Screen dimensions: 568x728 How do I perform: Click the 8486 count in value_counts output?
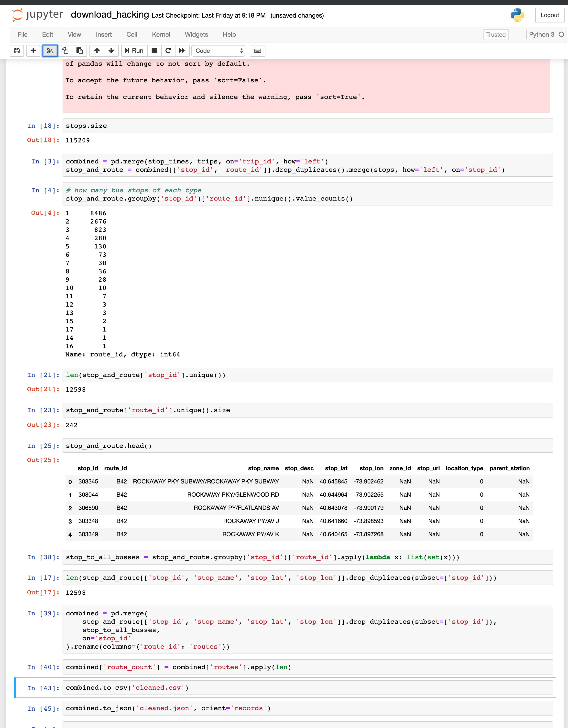(x=98, y=213)
